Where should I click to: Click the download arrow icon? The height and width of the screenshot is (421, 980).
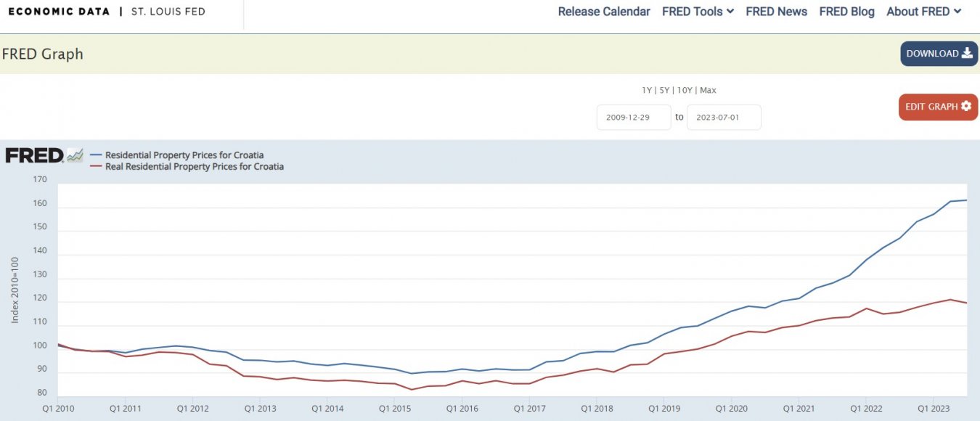(967, 53)
